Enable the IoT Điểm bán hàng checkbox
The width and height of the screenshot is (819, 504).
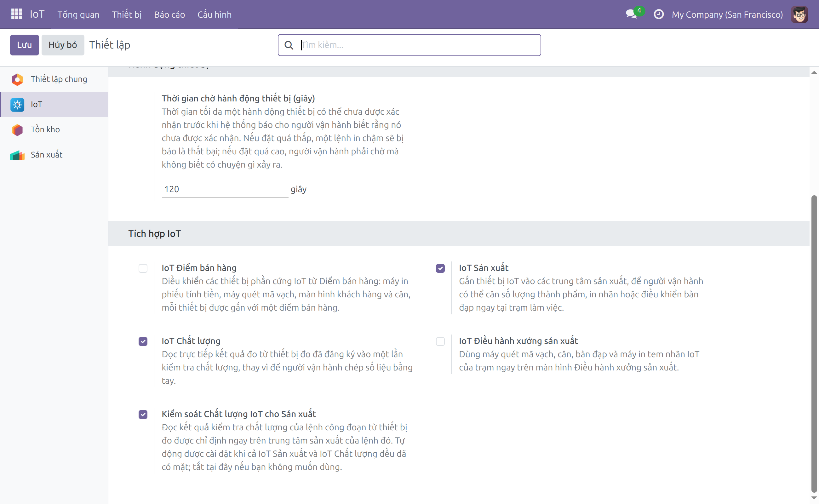(x=143, y=268)
